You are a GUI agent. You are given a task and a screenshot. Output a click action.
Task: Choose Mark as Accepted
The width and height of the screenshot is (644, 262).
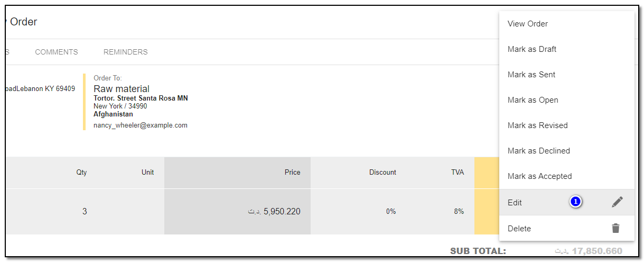click(x=539, y=176)
